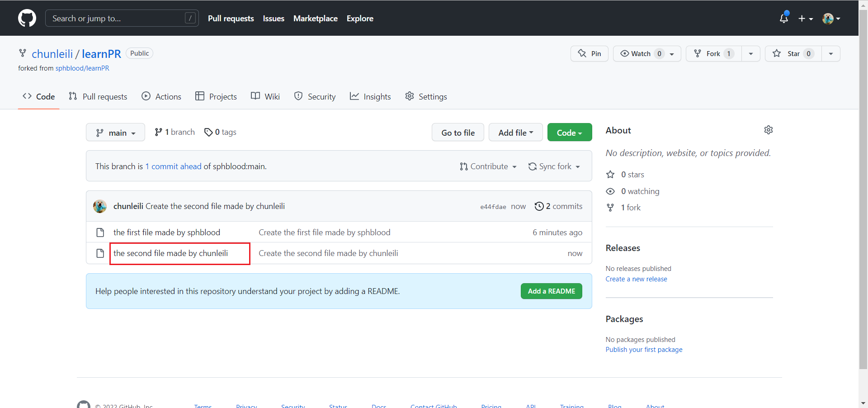View the 2 commits history
This screenshot has width=868, height=408.
point(558,206)
